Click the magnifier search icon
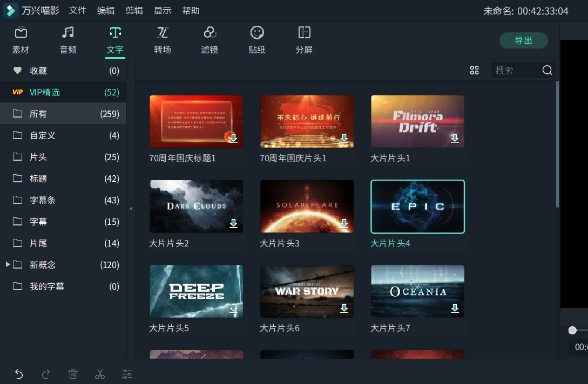This screenshot has width=588, height=384. (547, 70)
